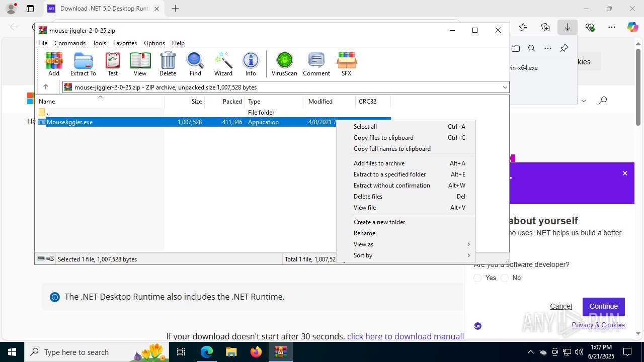Click Continue button in survey

click(604, 306)
